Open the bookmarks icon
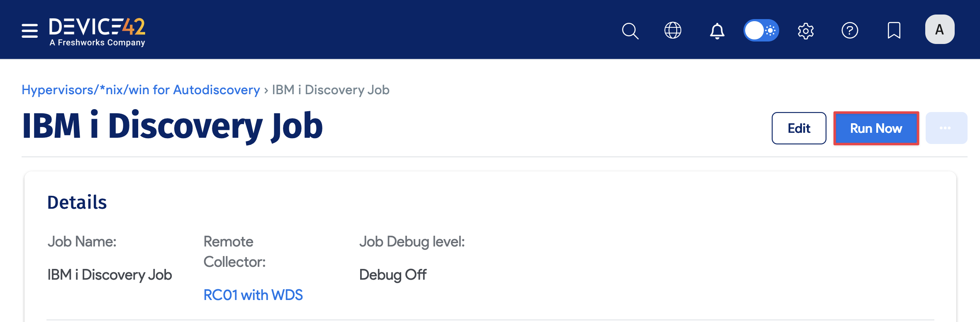The image size is (980, 322). pyautogui.click(x=895, y=30)
